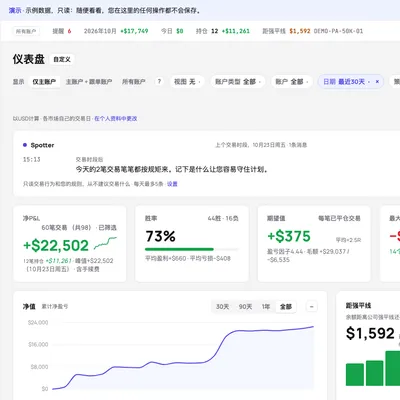Viewport: 400px width, 400px height.
Task: Click the $16,000 axis label on chart
Action: 38,345
